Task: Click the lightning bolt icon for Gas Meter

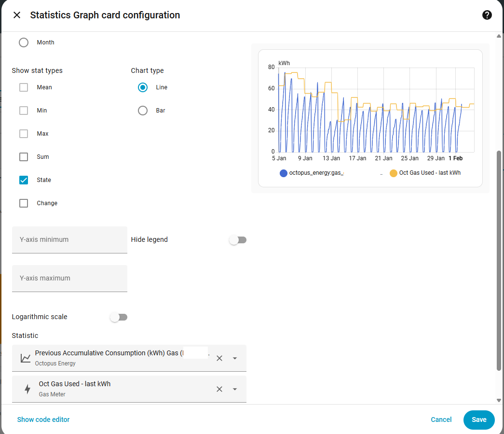Action: tap(27, 389)
